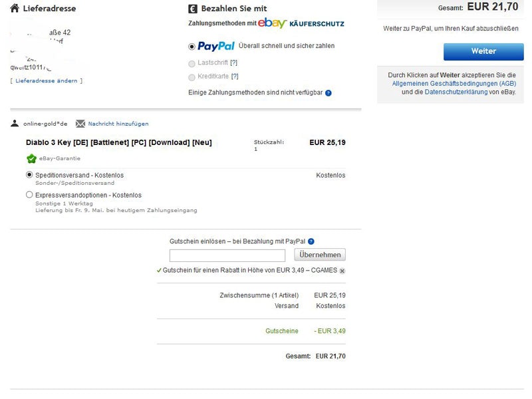
Task: Remove the CGAMES Gutschein via the × icon
Action: pyautogui.click(x=342, y=271)
